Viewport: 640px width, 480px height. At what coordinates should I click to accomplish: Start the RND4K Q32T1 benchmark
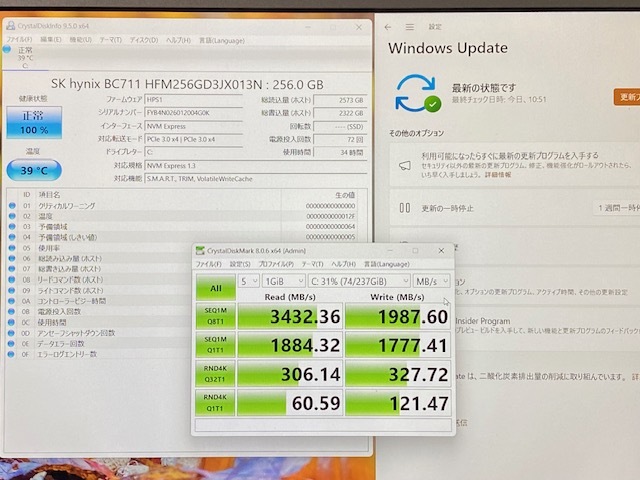(x=215, y=373)
